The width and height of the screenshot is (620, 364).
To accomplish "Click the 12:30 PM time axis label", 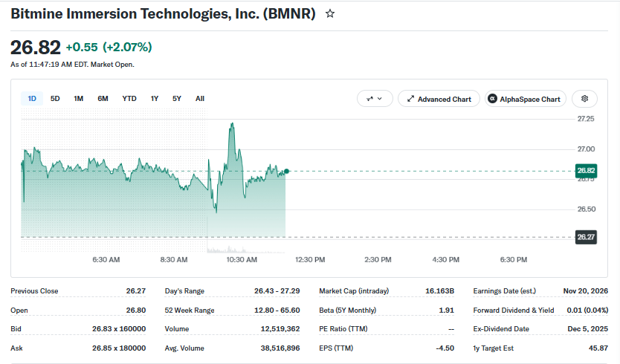I will point(310,260).
